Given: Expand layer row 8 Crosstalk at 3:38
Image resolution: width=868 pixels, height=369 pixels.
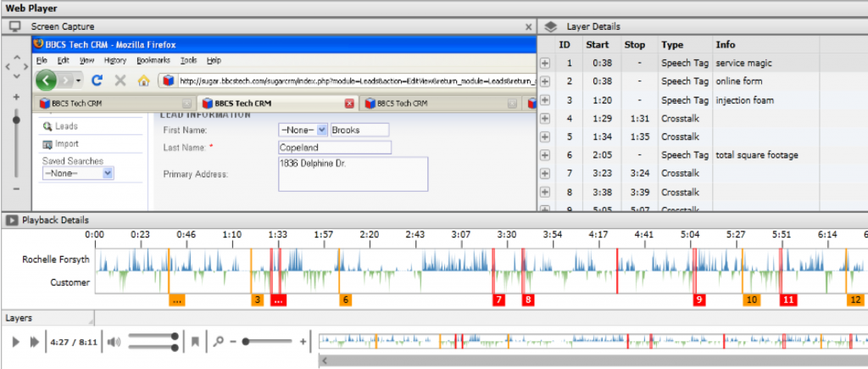Looking at the screenshot, I should pyautogui.click(x=545, y=193).
